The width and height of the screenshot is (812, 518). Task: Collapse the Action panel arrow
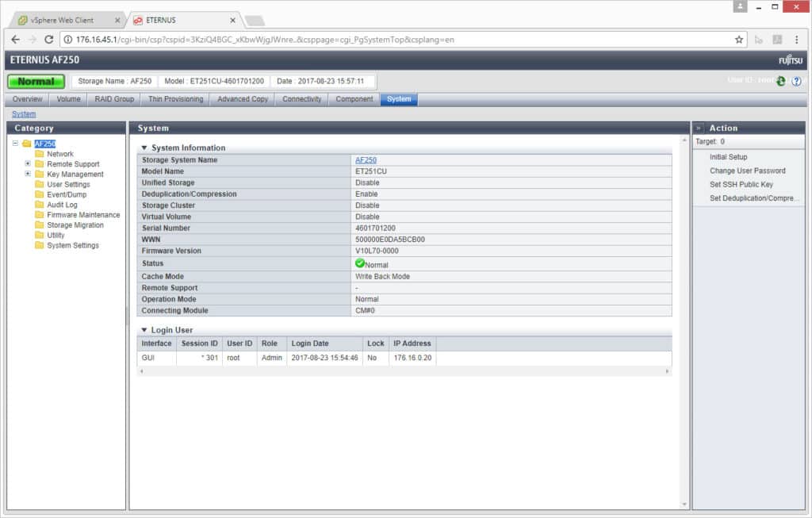(x=699, y=128)
